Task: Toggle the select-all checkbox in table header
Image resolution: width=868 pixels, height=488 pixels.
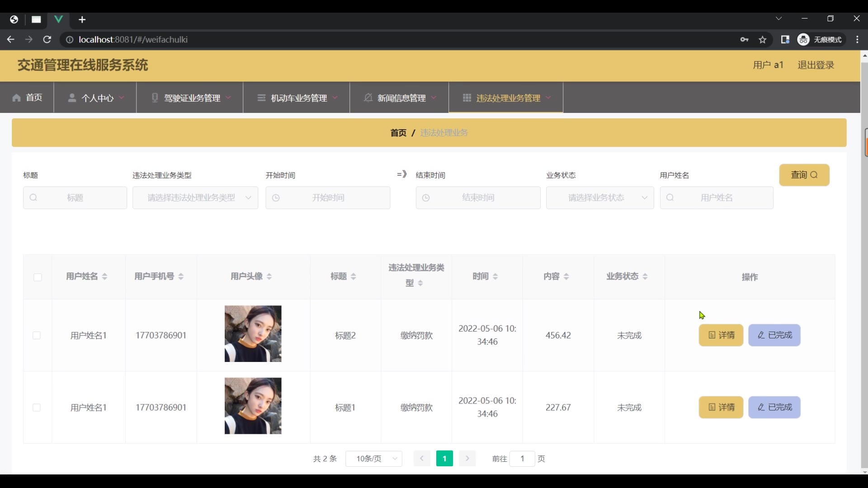Action: (x=38, y=277)
